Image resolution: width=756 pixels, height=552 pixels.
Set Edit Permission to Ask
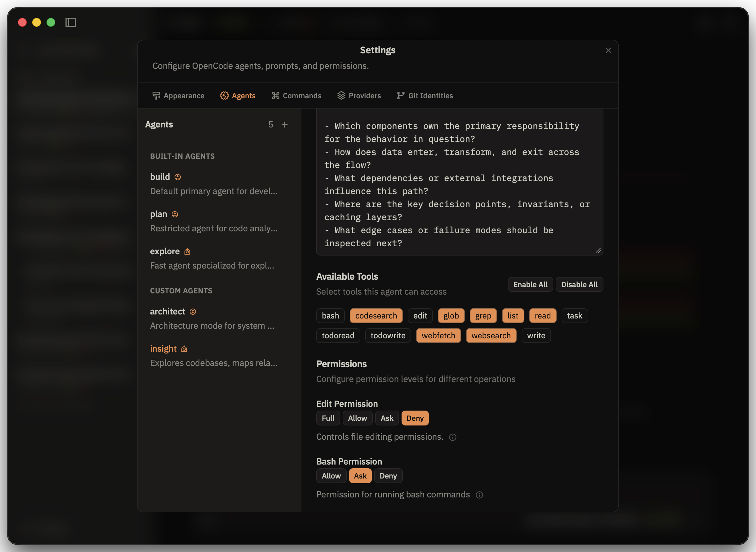(387, 418)
